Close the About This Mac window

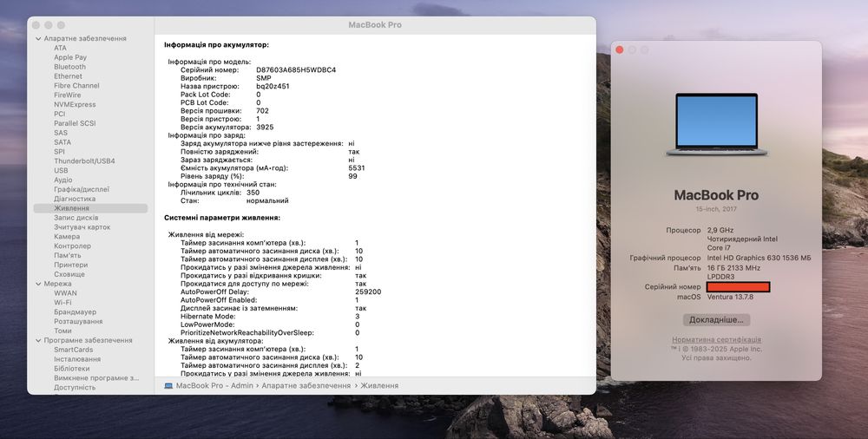pyautogui.click(x=620, y=49)
